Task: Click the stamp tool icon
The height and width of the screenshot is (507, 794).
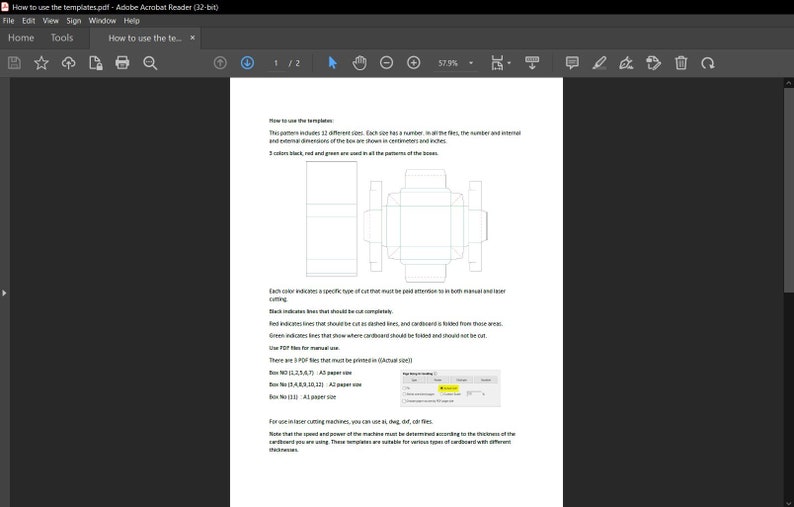Action: [x=653, y=63]
